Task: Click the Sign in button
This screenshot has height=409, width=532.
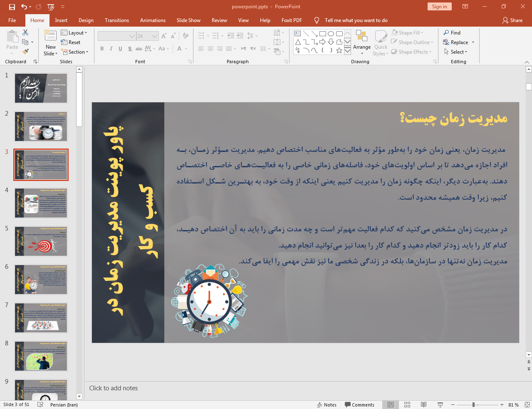Action: (x=439, y=7)
